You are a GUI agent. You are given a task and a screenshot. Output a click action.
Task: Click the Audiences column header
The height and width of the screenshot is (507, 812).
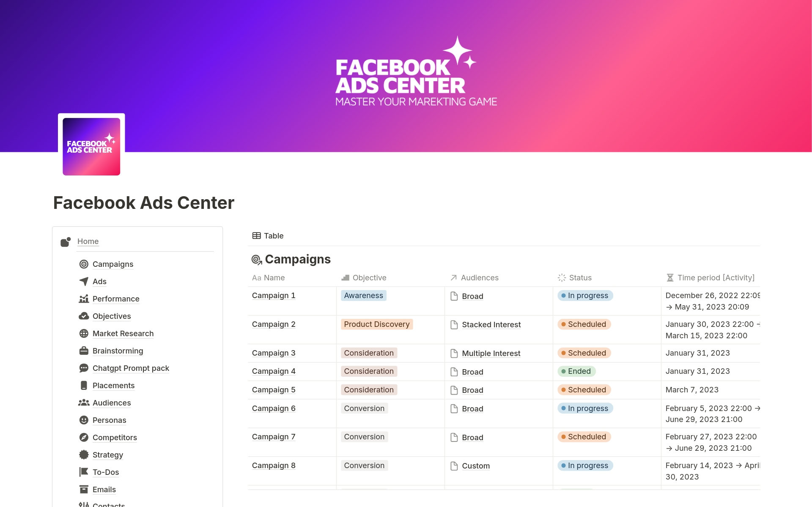480,278
